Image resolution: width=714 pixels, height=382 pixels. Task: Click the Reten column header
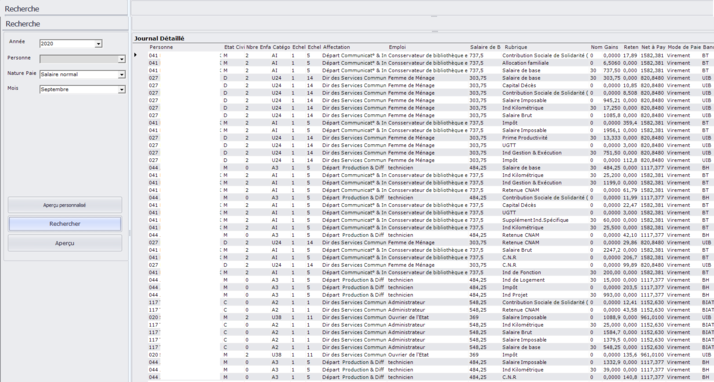tap(631, 47)
